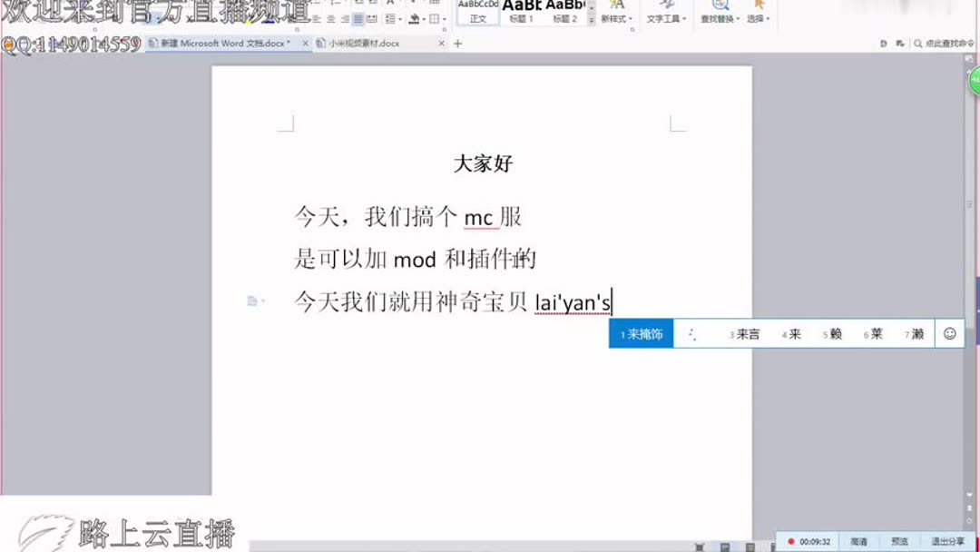980x552 pixels.
Task: Open the shading color dropdown arrow
Action: [424, 19]
